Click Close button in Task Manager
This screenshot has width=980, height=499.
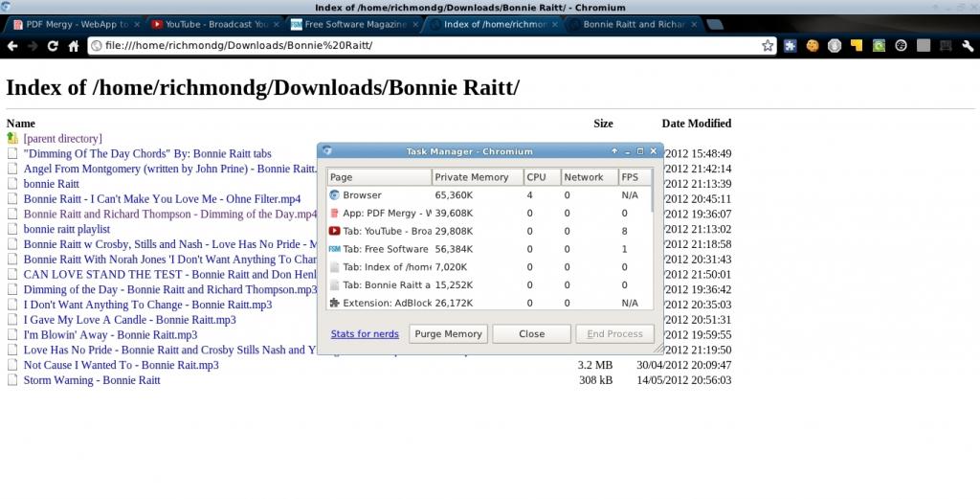[531, 334]
